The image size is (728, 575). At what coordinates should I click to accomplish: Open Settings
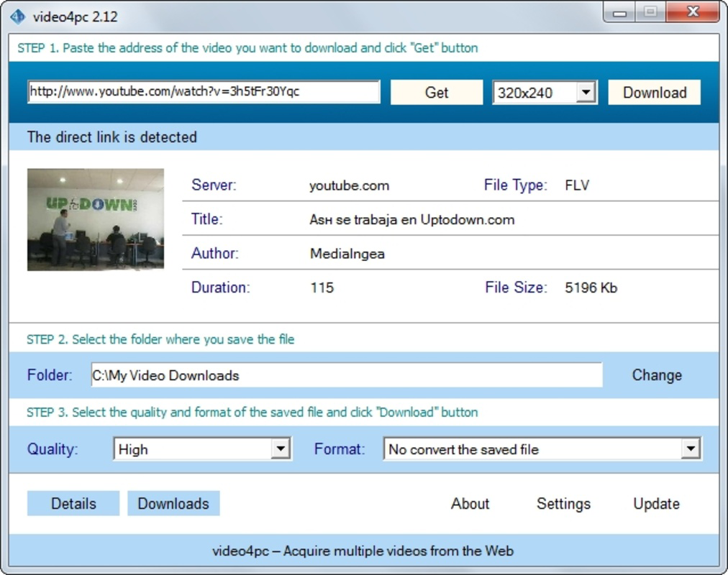(x=564, y=504)
